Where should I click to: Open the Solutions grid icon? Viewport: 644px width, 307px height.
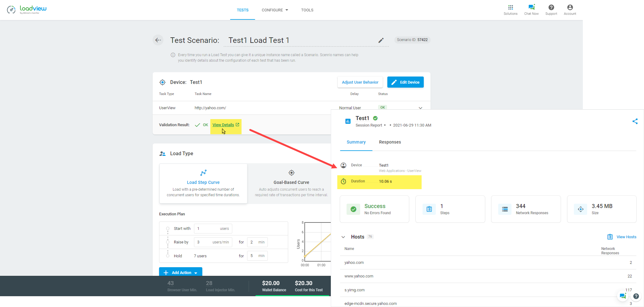pyautogui.click(x=511, y=7)
